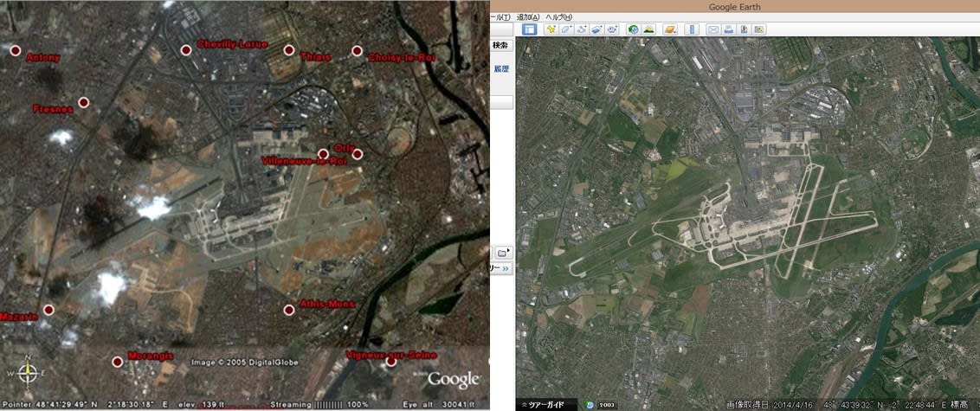Click the Morangis placemark marker
This screenshot has height=411, width=980.
[x=117, y=362]
